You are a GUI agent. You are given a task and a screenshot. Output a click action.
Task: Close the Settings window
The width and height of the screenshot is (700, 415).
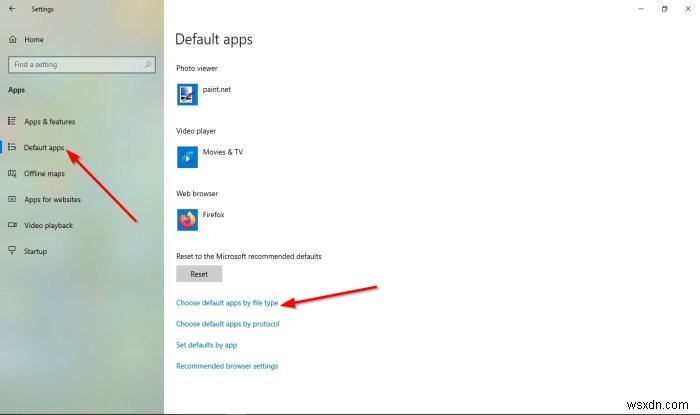click(x=688, y=8)
